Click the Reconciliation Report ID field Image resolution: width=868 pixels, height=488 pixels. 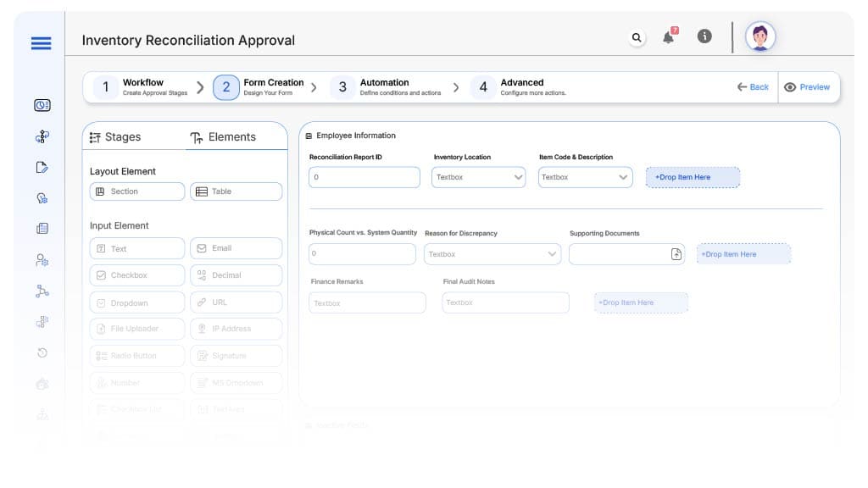point(364,177)
